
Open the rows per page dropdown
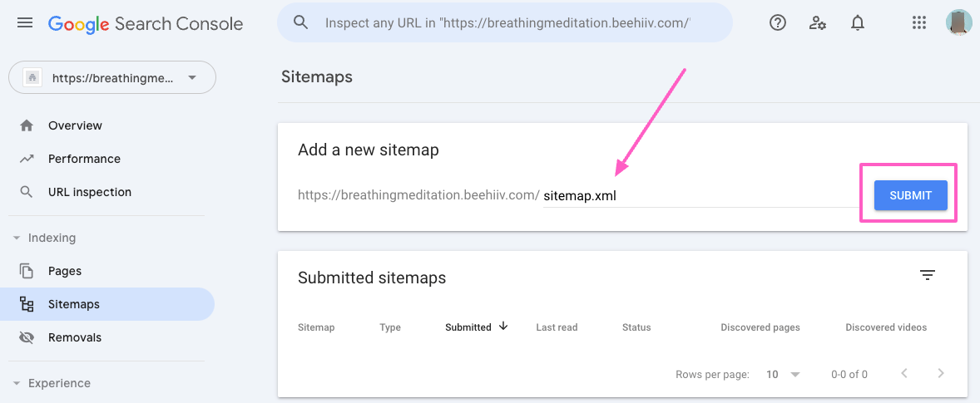(x=783, y=374)
